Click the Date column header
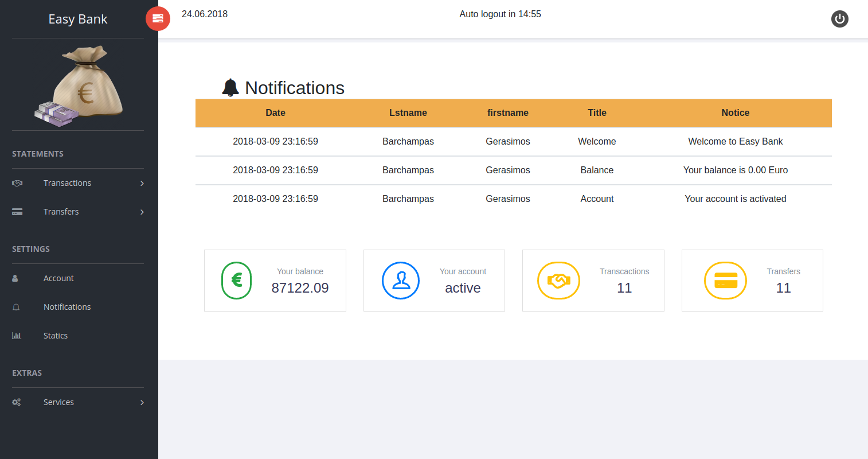The width and height of the screenshot is (868, 459). click(x=275, y=113)
